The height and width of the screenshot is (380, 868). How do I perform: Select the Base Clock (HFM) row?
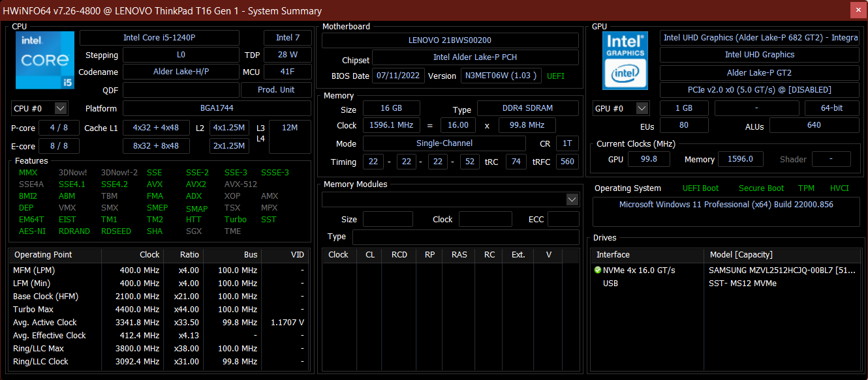159,297
